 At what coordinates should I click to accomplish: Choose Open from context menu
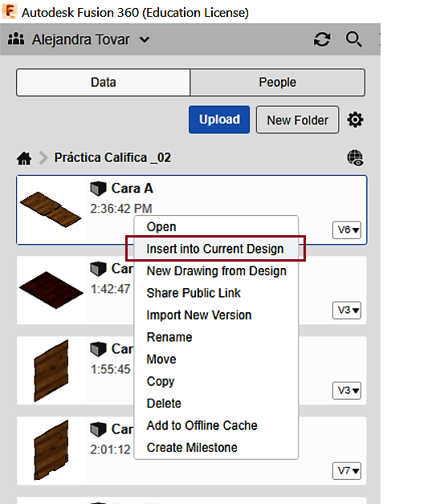tap(216, 227)
